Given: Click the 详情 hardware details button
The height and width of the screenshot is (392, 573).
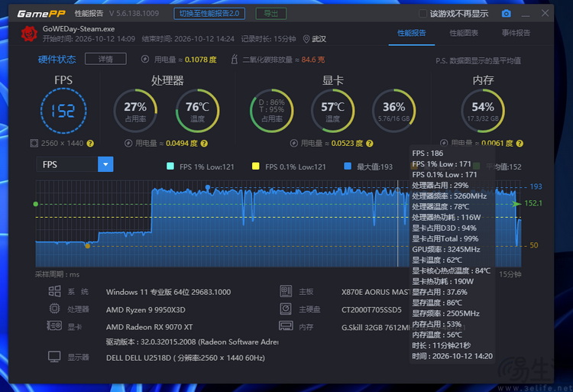Looking at the screenshot, I should (105, 59).
